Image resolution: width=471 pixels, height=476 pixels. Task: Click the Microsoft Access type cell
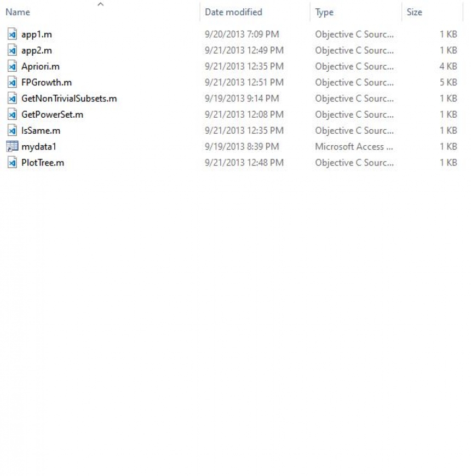[354, 147]
